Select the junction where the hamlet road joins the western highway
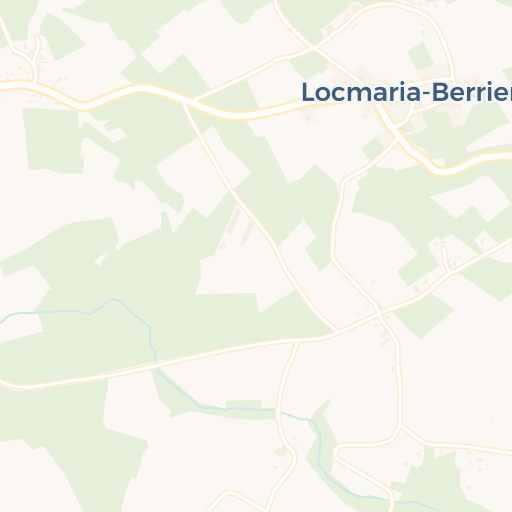 point(35,83)
